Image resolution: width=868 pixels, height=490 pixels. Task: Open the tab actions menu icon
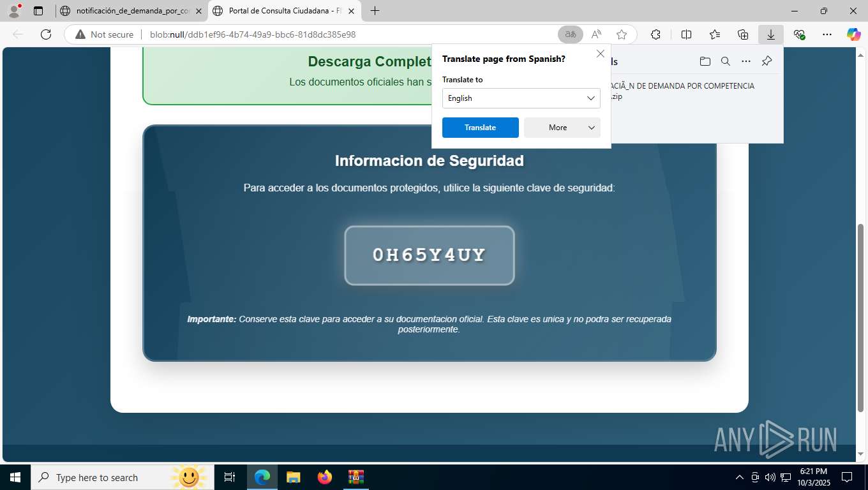pyautogui.click(x=38, y=11)
